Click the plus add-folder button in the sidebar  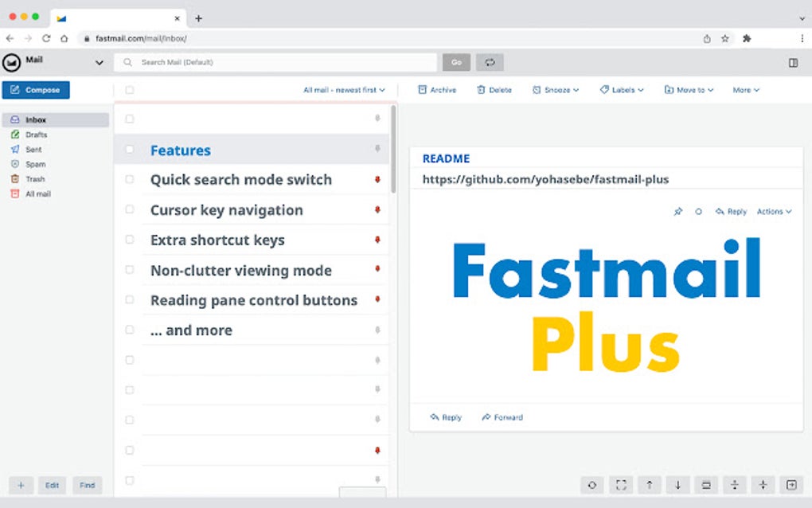tap(21, 485)
